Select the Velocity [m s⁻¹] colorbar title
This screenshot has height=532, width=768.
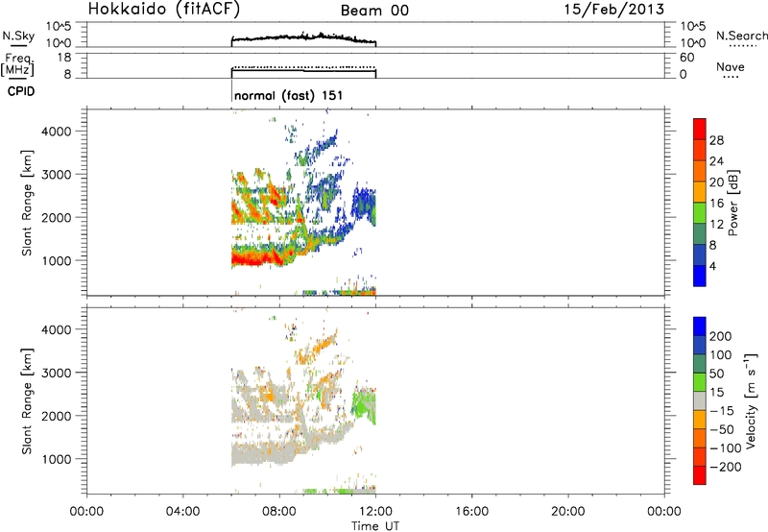click(x=751, y=400)
